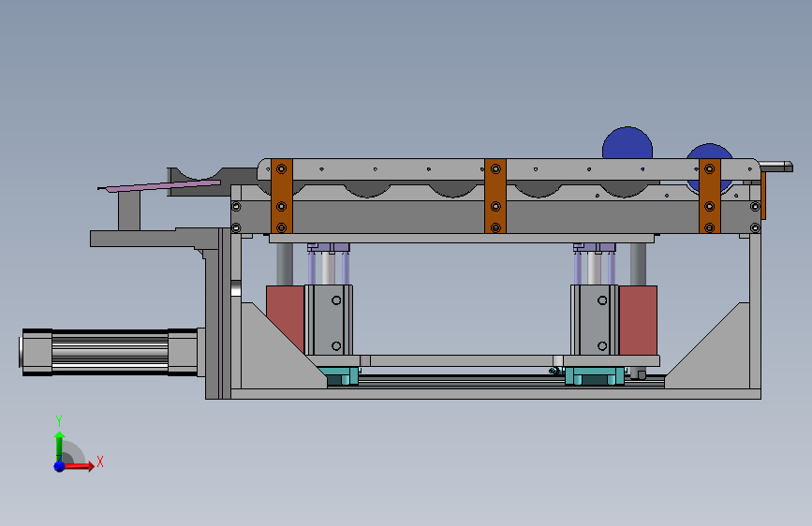This screenshot has height=526, width=812.
Task: Select the middle orange clamp bracket
Action: click(495, 197)
